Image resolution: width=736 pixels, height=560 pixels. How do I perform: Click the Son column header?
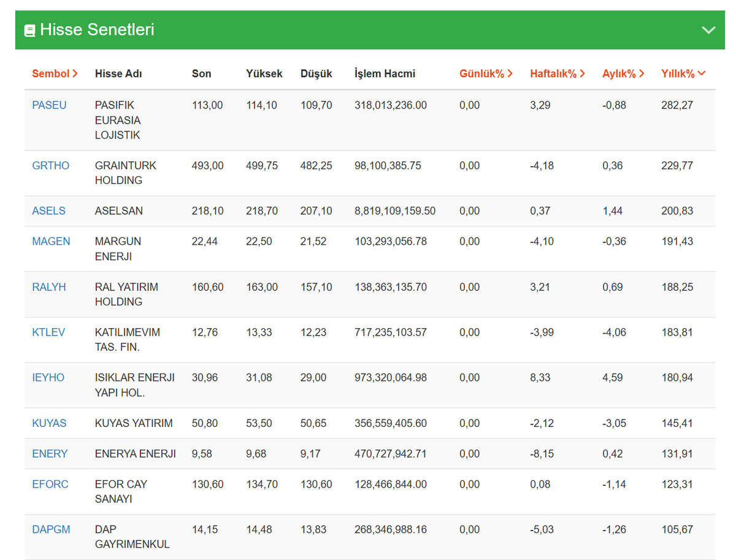coord(201,74)
